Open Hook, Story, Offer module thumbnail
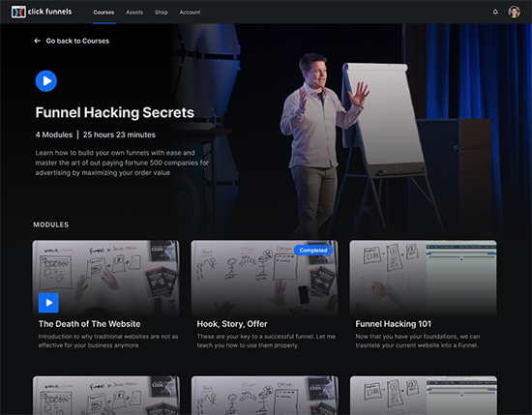Viewport: 532px width, 415px height. click(x=264, y=279)
